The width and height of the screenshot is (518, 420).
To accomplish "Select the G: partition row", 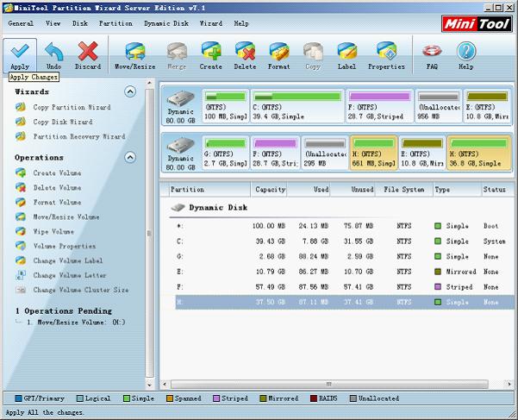I will [345, 256].
